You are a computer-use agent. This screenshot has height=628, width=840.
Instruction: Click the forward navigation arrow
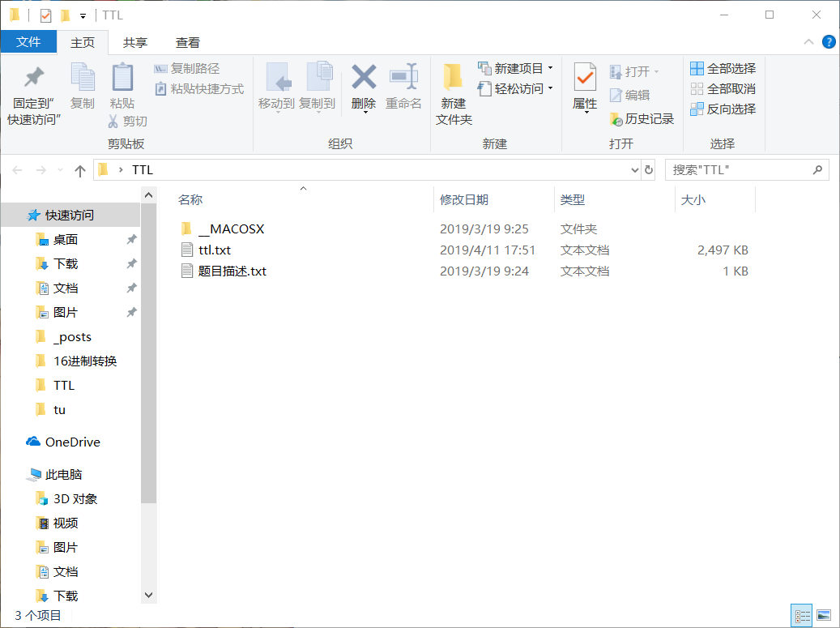tap(41, 170)
